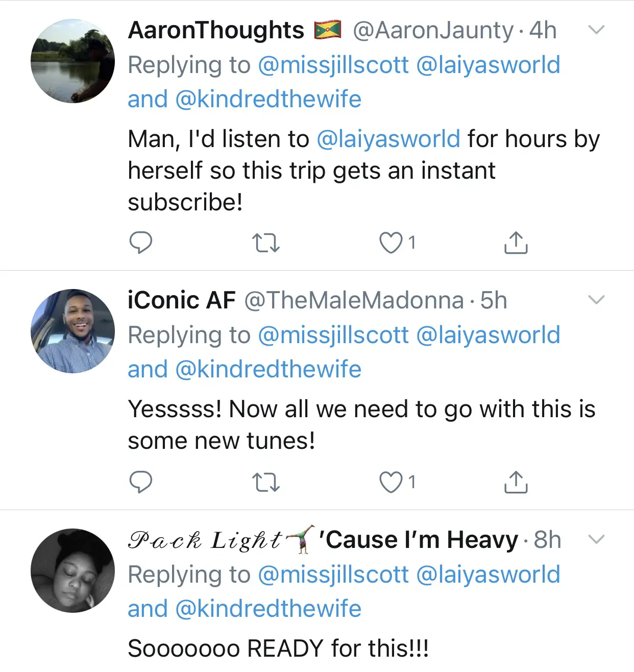Open options chevron on iConic AF's tweet
The height and width of the screenshot is (672, 634).
[596, 300]
